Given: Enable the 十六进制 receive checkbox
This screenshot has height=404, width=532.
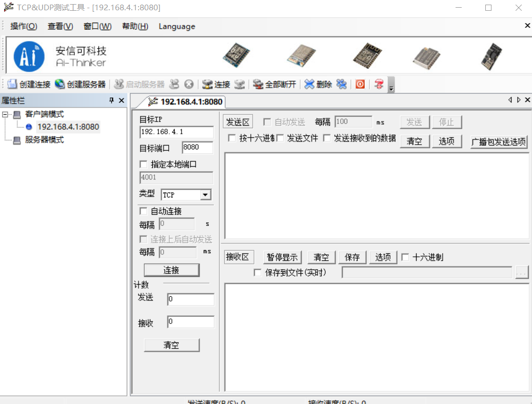Looking at the screenshot, I should [x=405, y=257].
